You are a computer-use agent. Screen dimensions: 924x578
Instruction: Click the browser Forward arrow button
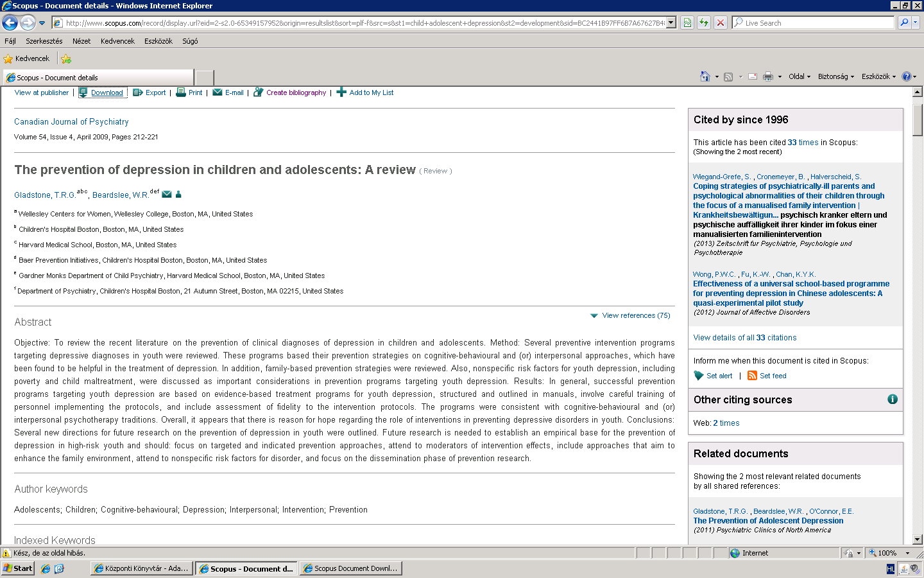tap(28, 23)
